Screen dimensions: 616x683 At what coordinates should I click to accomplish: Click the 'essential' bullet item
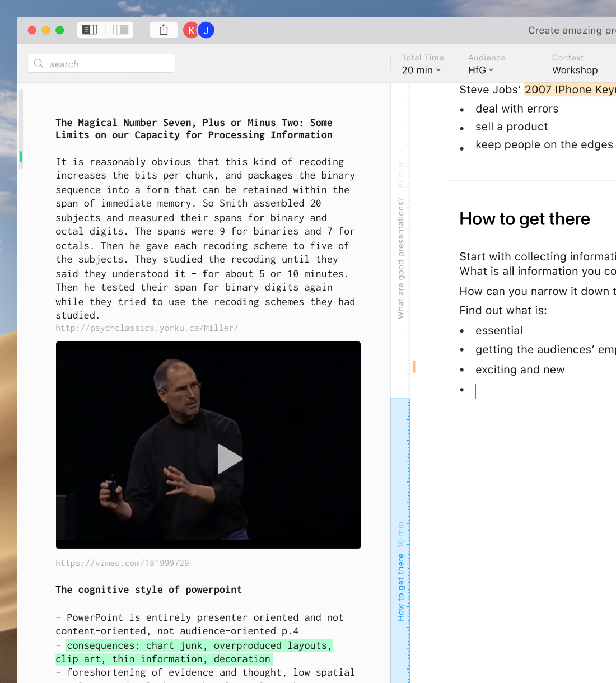[x=499, y=330]
